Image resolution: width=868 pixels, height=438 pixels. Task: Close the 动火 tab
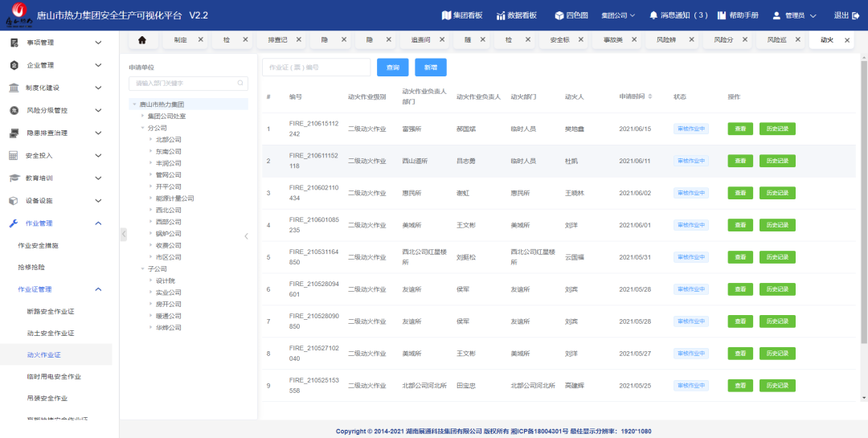[x=846, y=40]
